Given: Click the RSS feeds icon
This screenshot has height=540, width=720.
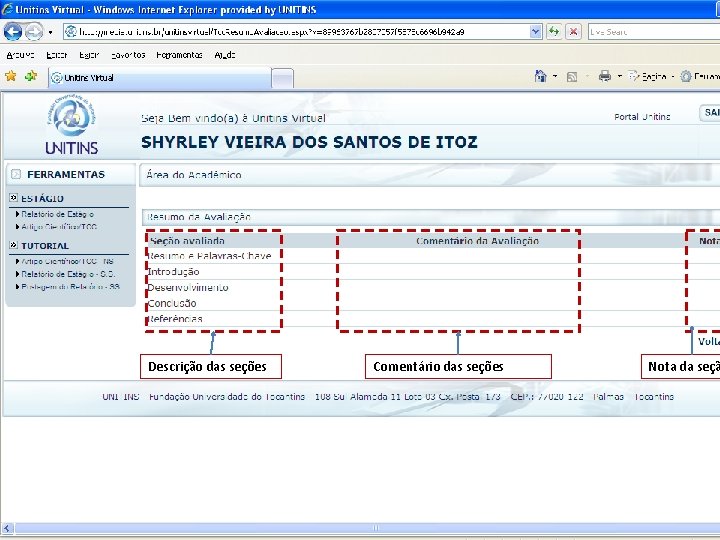Looking at the screenshot, I should point(572,77).
